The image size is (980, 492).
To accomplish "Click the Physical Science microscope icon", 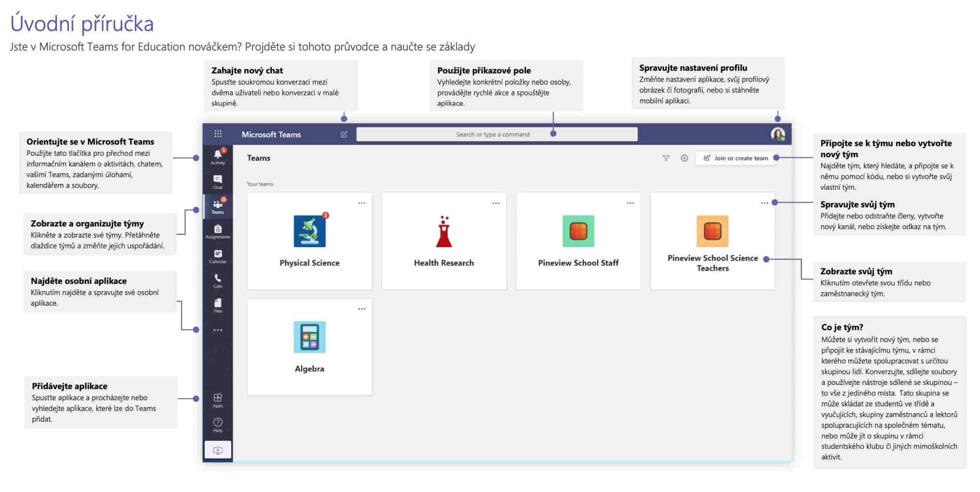I will click(x=310, y=231).
